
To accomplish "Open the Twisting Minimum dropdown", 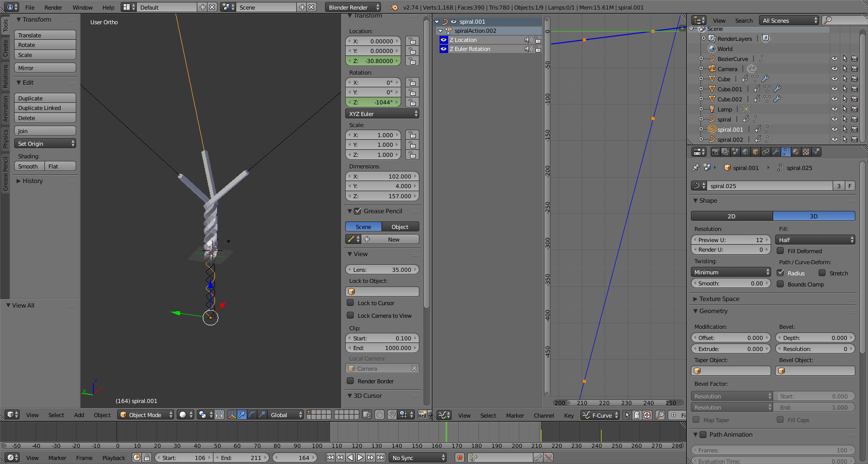I will point(731,272).
